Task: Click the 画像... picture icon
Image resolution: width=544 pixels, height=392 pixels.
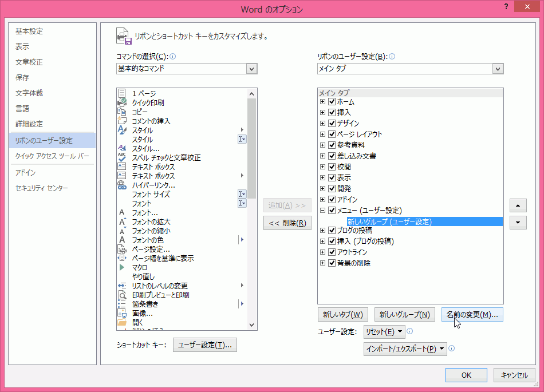Action: 122,313
